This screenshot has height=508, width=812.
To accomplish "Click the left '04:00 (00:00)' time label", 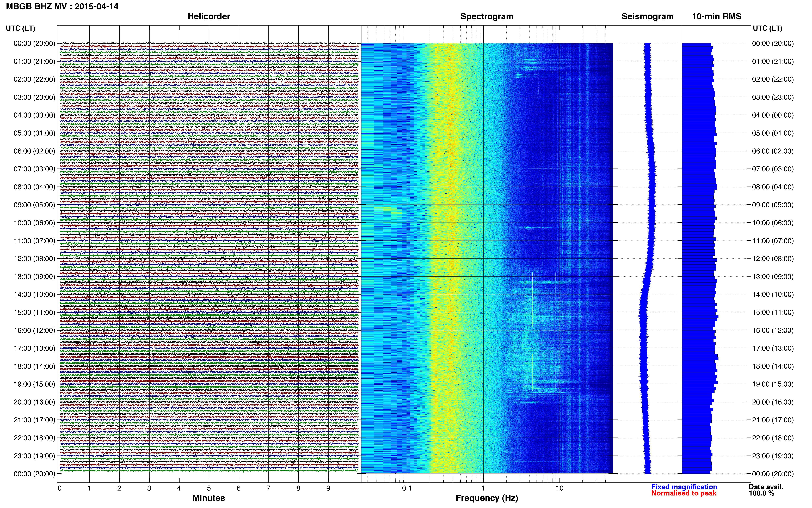I will coord(34,115).
